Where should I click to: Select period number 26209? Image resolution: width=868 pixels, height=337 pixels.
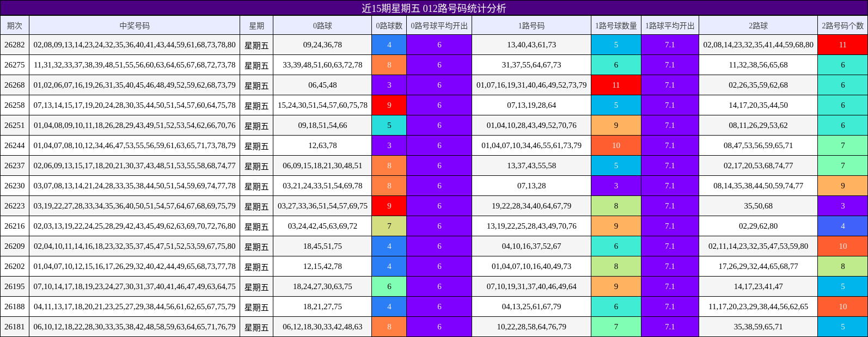[15, 246]
